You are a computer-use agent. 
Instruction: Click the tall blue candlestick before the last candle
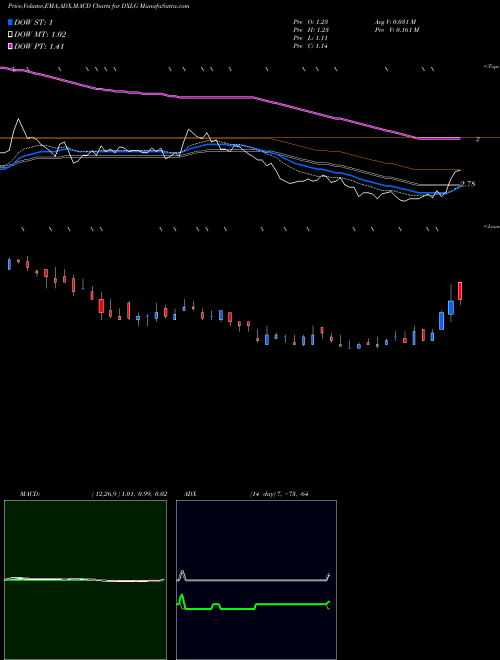pos(451,307)
